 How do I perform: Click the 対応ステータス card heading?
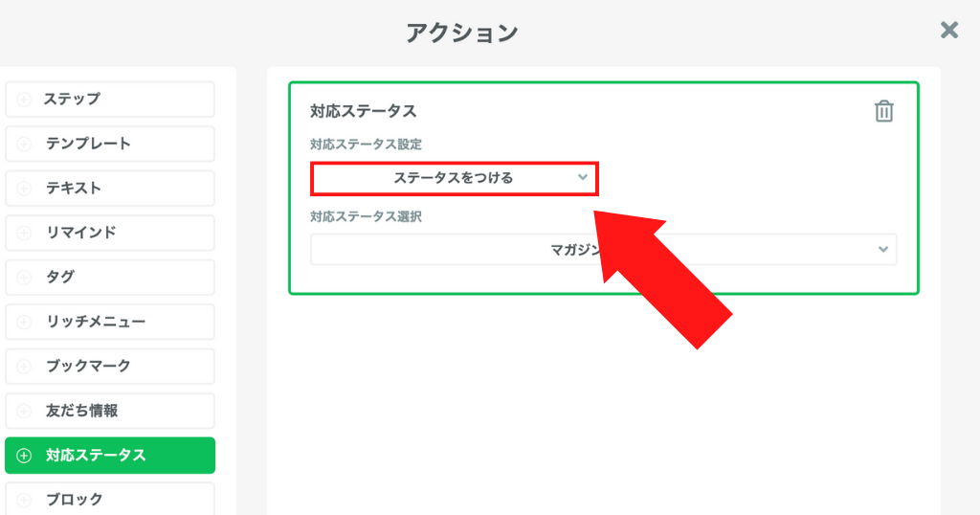coord(363,111)
